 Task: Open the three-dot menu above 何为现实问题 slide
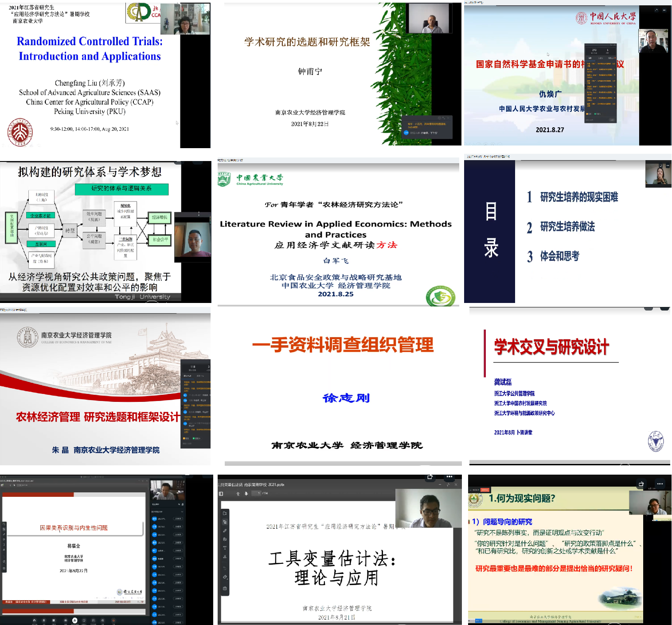tap(660, 484)
